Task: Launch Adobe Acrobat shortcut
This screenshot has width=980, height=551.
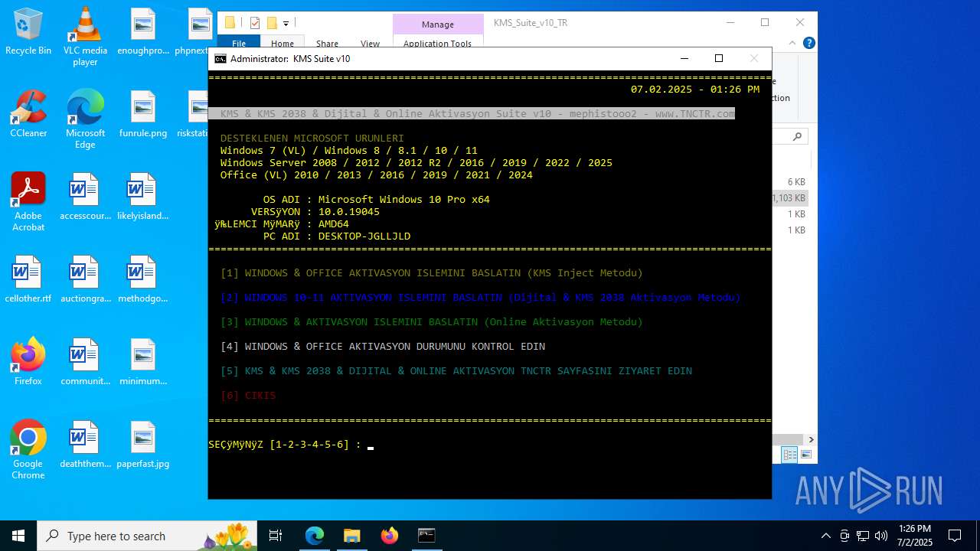Action: point(28,202)
